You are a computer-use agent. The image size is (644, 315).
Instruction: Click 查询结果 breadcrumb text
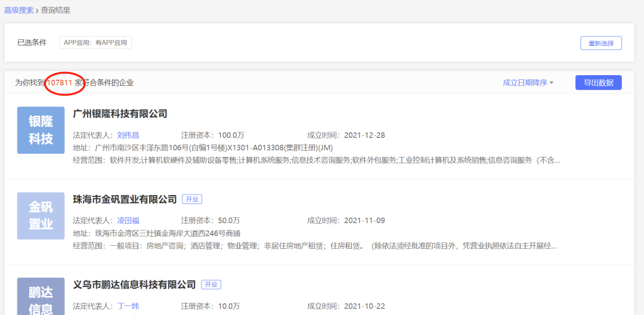[x=55, y=11]
